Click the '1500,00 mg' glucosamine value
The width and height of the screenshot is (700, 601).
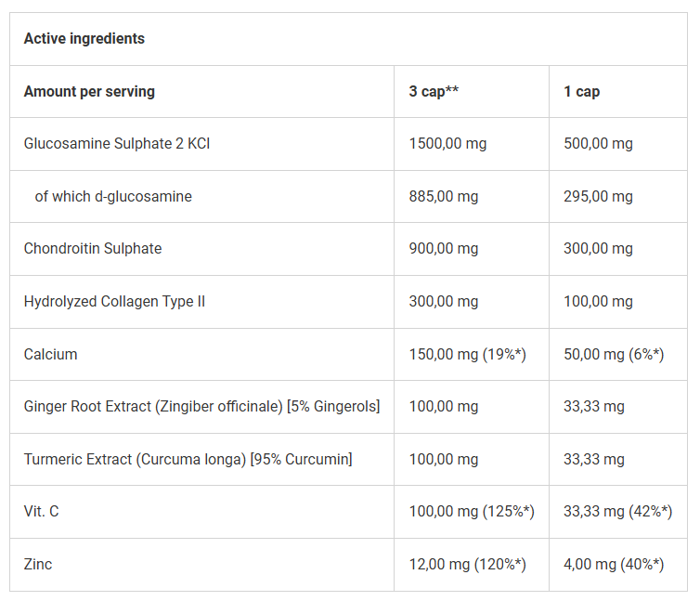point(447,144)
